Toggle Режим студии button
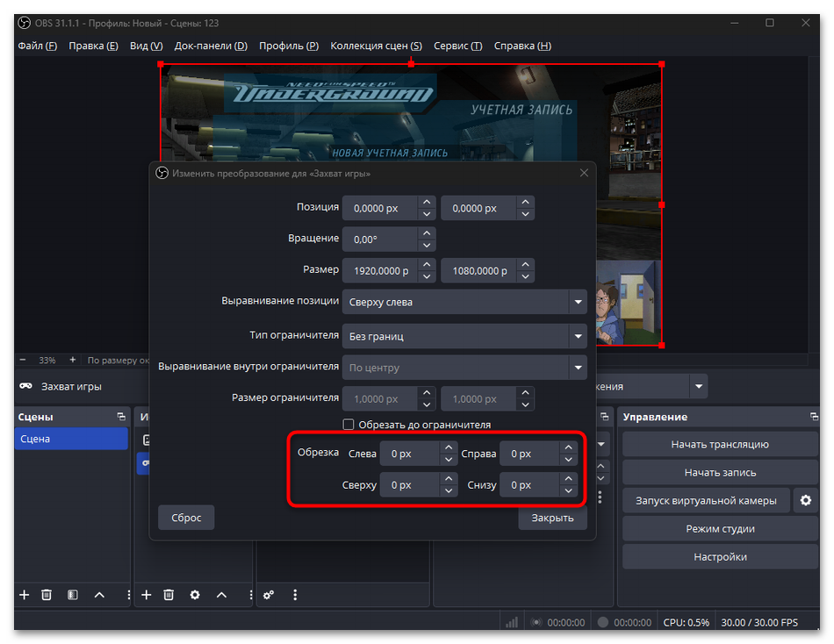Image resolution: width=834 pixels, height=644 pixels. click(x=720, y=528)
